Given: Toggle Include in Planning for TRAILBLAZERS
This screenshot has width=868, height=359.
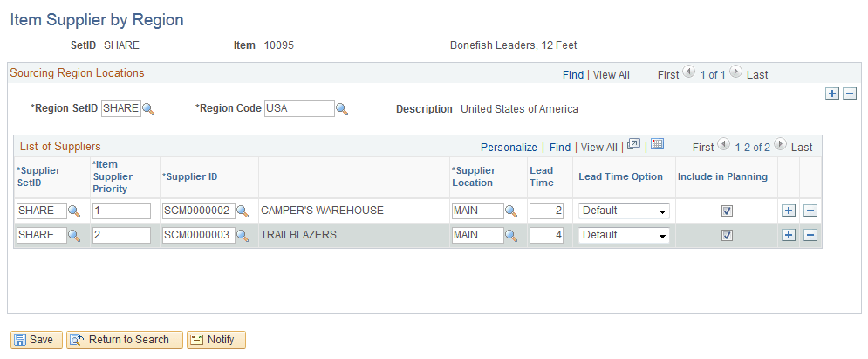Looking at the screenshot, I should click(727, 236).
